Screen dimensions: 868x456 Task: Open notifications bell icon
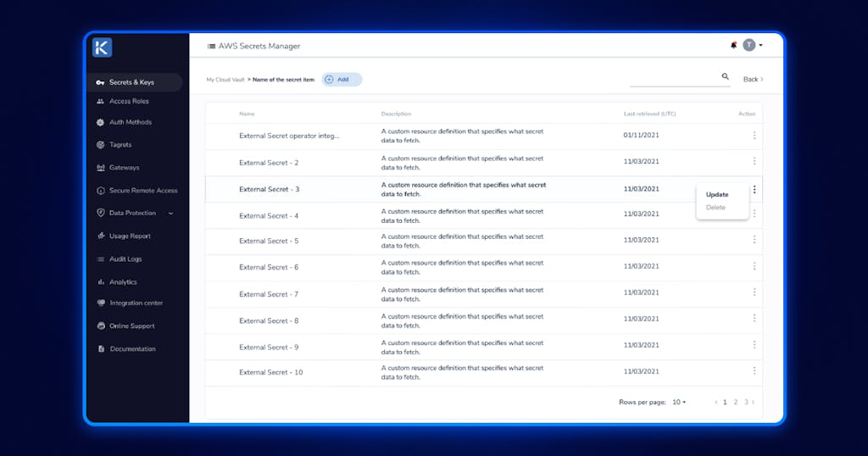[x=733, y=46]
